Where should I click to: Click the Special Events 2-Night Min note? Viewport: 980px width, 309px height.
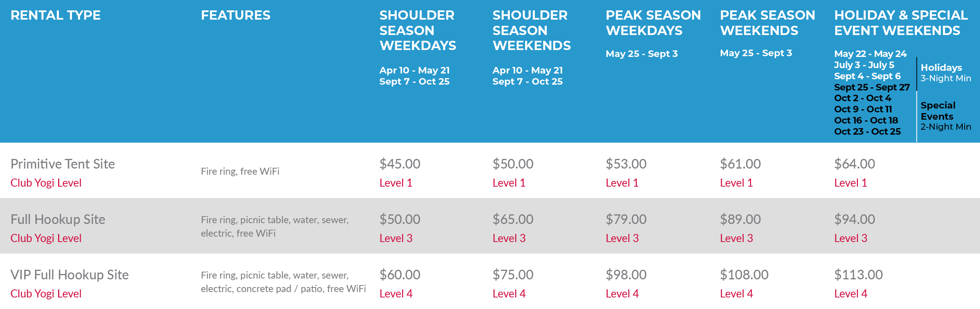point(945,116)
